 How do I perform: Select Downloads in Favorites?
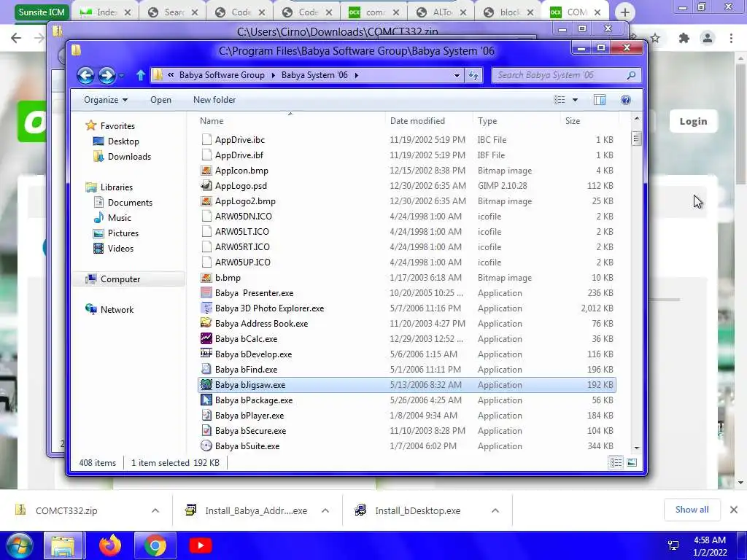click(x=129, y=157)
